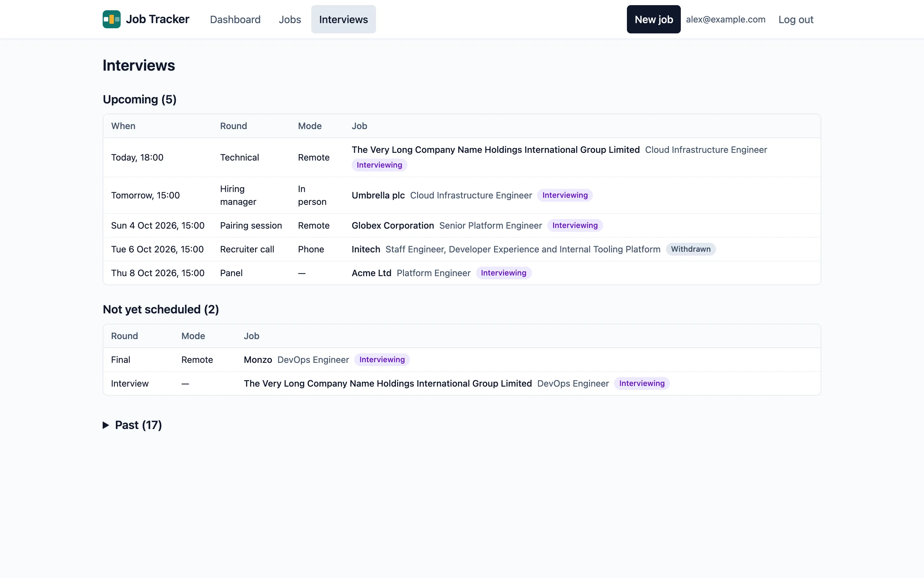Click the 'Panel' round cell
Image resolution: width=924 pixels, height=578 pixels.
[x=231, y=273]
